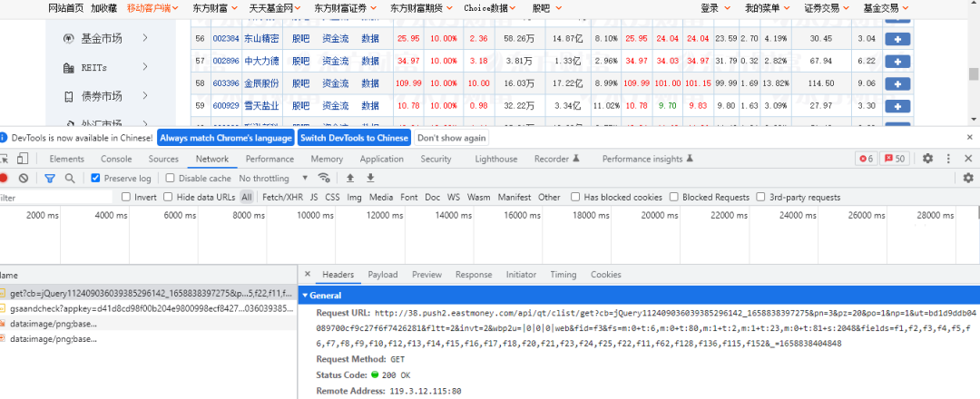Click Don't show again button
This screenshot has width=980, height=399.
point(451,137)
